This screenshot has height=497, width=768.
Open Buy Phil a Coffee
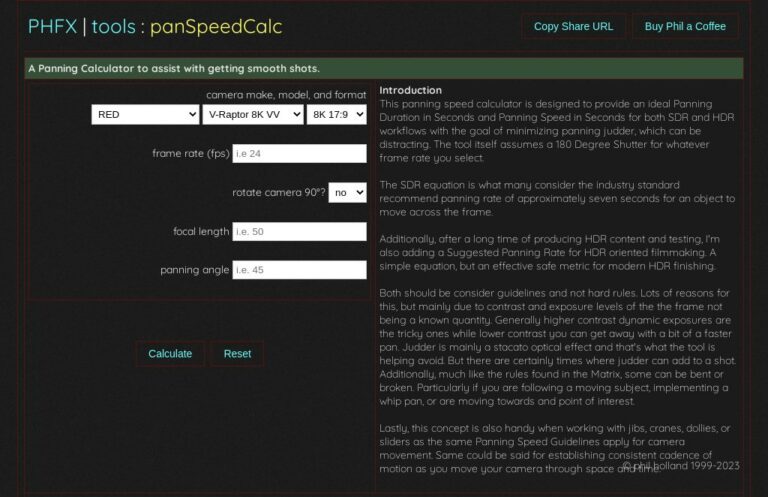[x=685, y=26]
